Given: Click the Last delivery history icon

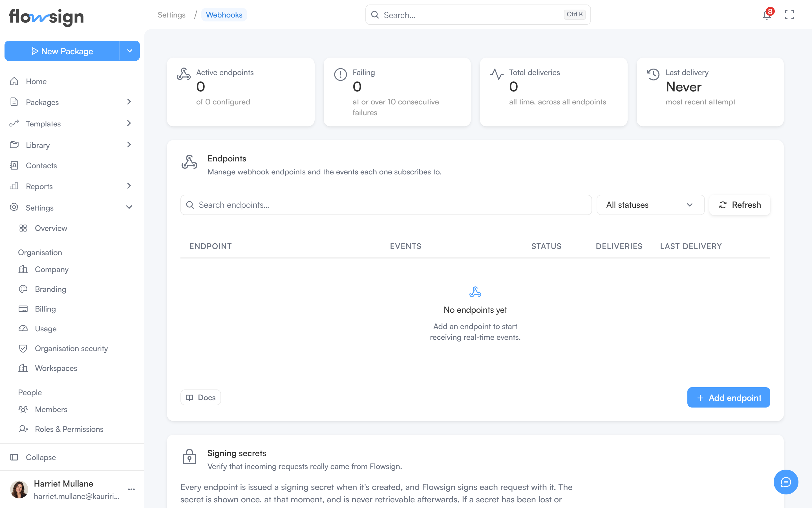Looking at the screenshot, I should click(653, 74).
